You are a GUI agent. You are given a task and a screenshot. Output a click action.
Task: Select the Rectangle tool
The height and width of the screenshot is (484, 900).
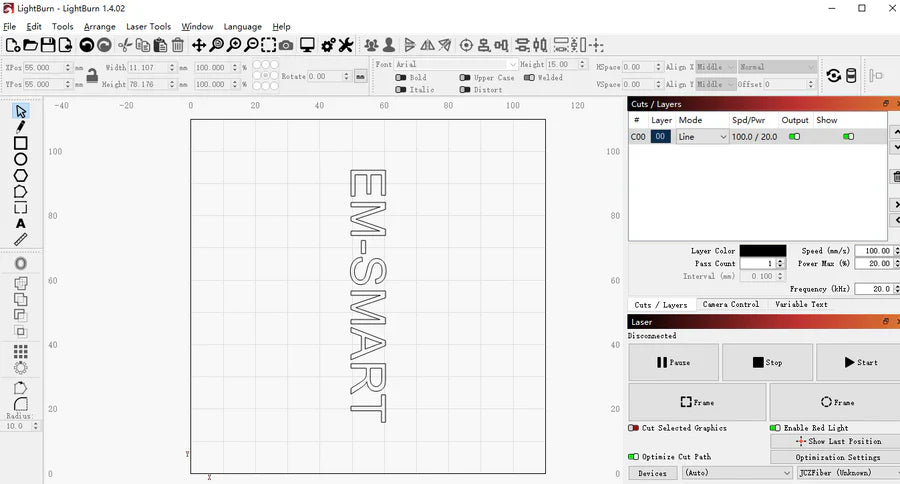21,143
